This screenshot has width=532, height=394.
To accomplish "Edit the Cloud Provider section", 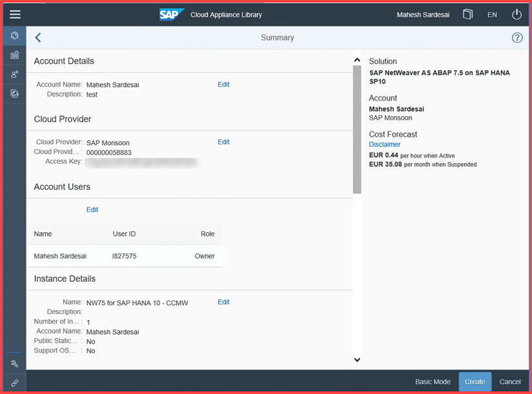I will pyautogui.click(x=224, y=143).
